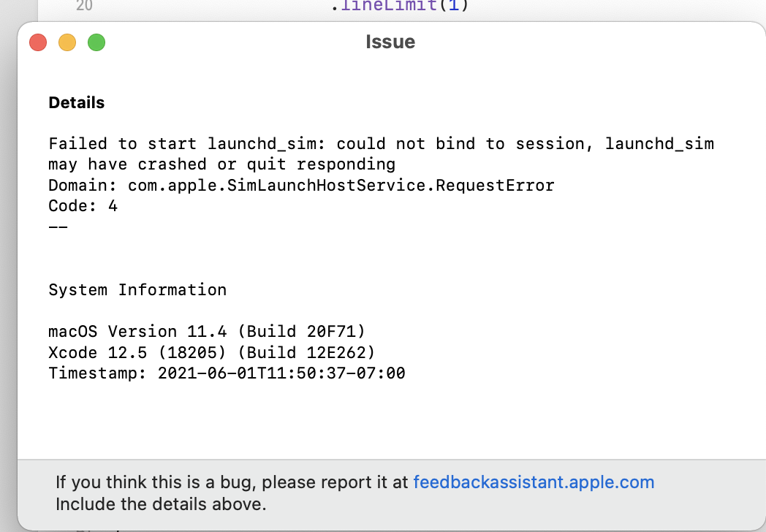Click the Code: 4 line
Image resolution: width=766 pixels, height=532 pixels.
[x=83, y=205]
